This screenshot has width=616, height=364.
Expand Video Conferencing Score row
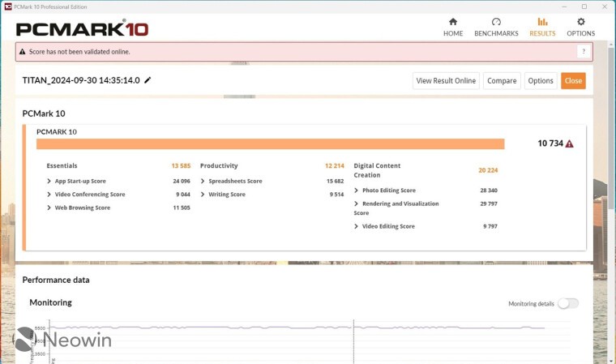point(49,195)
